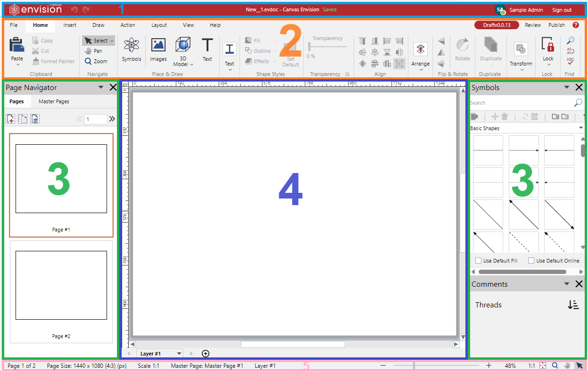Check the Use Default Online option
Screen dimensions: 588x372
coord(531,260)
